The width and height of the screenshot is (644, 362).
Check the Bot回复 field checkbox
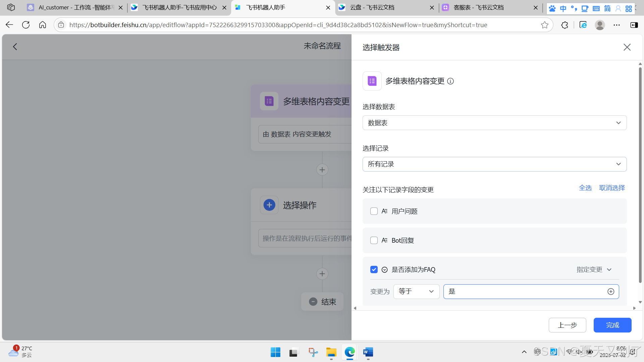(374, 240)
